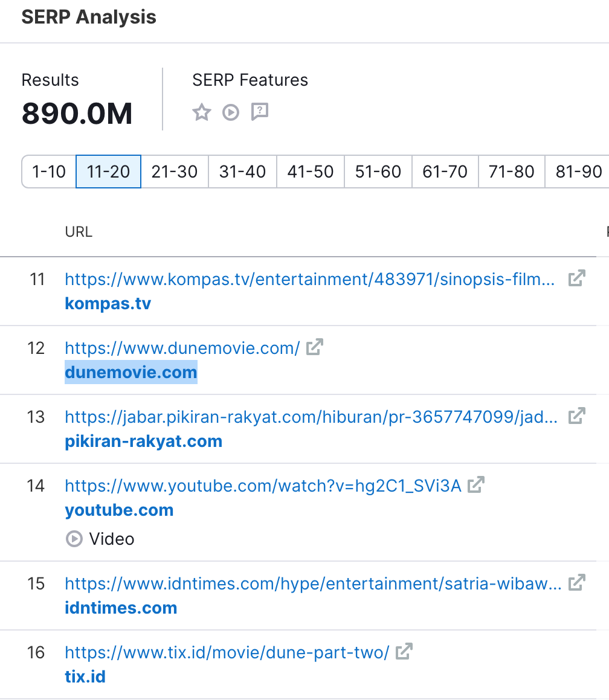Open idntimes.com URL external link icon
The image size is (609, 700).
(576, 583)
